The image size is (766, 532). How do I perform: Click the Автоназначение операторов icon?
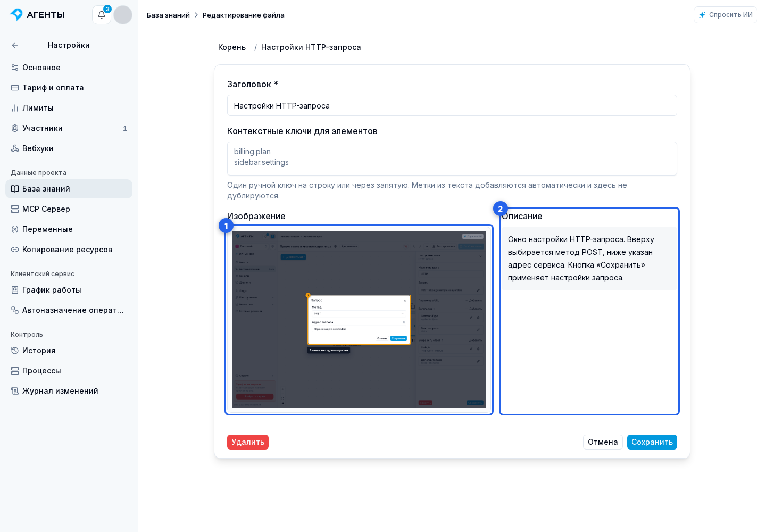[x=15, y=310]
